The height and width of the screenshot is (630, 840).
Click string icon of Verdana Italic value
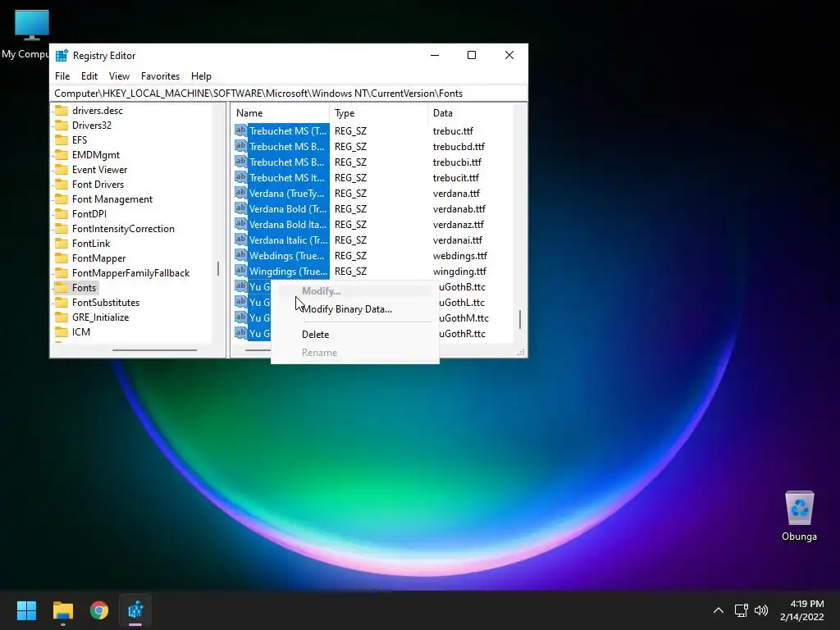240,240
